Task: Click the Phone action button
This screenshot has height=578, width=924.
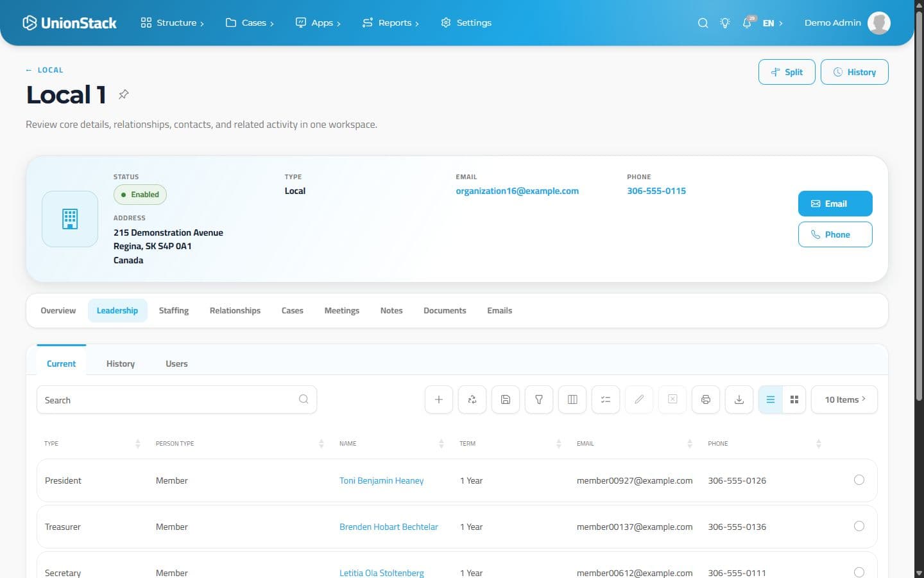Action: coord(835,234)
